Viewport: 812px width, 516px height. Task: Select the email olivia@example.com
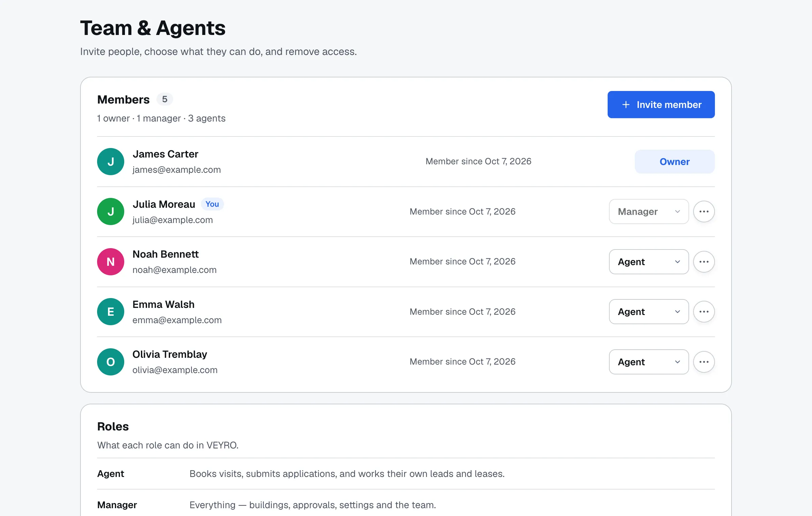pyautogui.click(x=175, y=370)
